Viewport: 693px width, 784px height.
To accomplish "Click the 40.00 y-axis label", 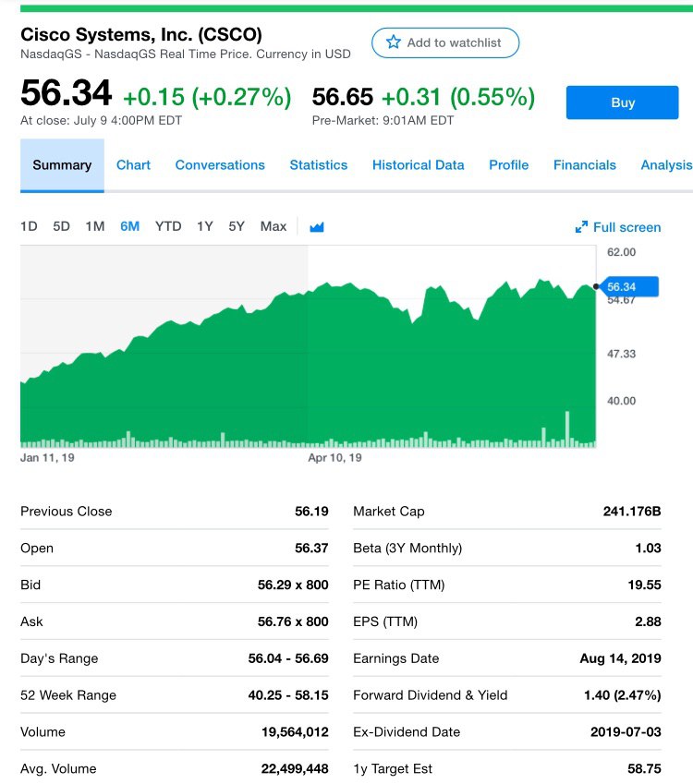I will tap(622, 401).
